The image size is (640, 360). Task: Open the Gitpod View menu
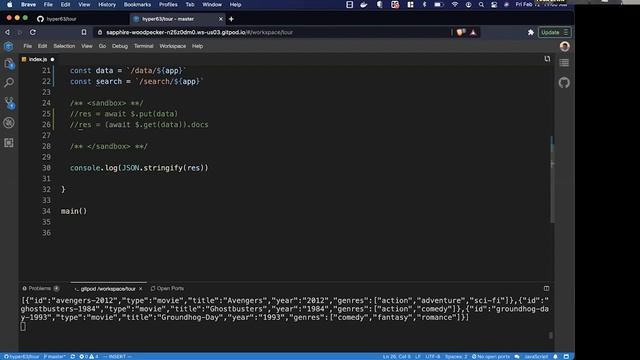[x=87, y=46]
